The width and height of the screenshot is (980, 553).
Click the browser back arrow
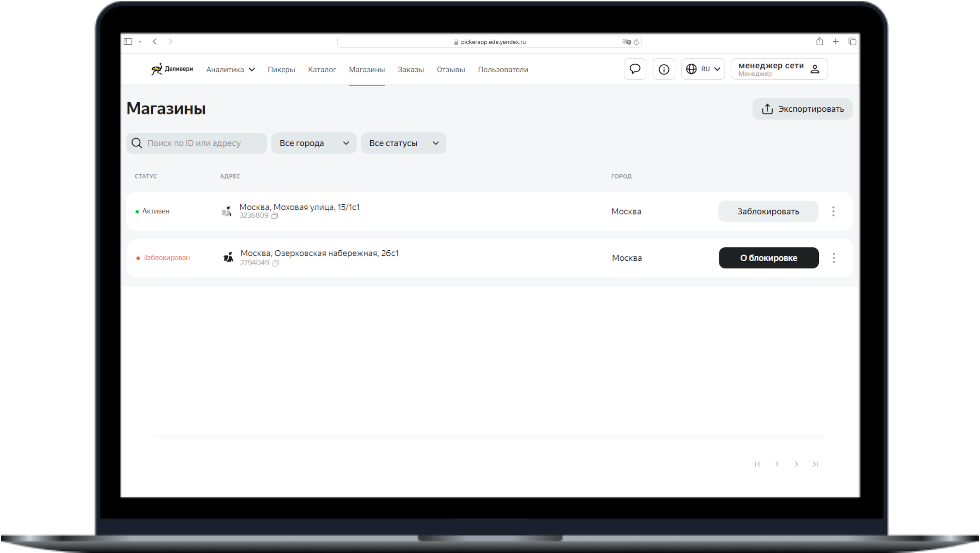[154, 41]
